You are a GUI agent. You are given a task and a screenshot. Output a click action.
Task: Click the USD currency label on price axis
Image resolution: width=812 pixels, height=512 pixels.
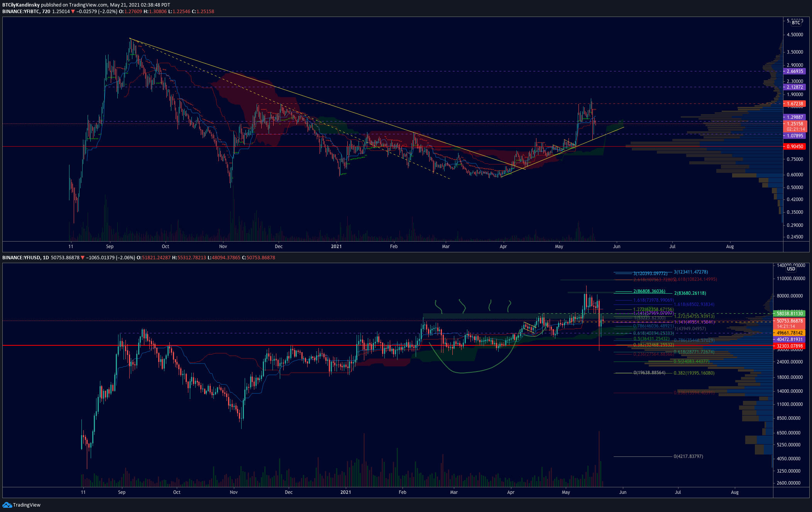pyautogui.click(x=791, y=269)
